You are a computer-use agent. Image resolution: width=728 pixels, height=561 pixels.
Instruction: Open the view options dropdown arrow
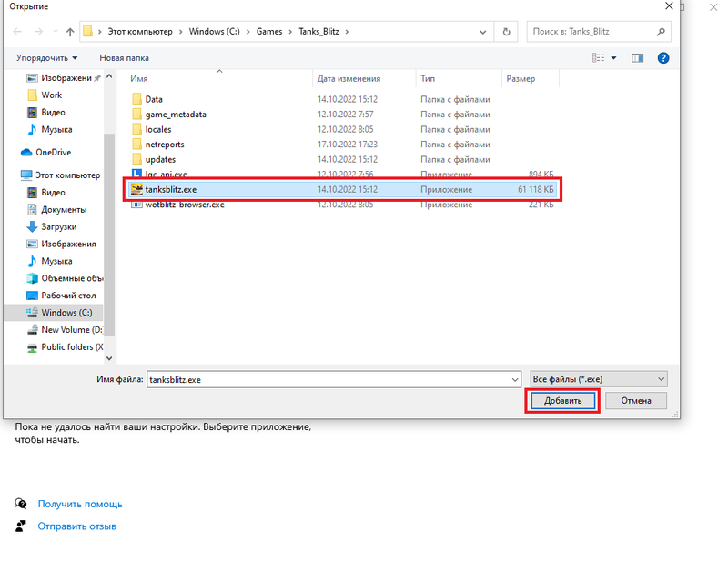tap(613, 58)
